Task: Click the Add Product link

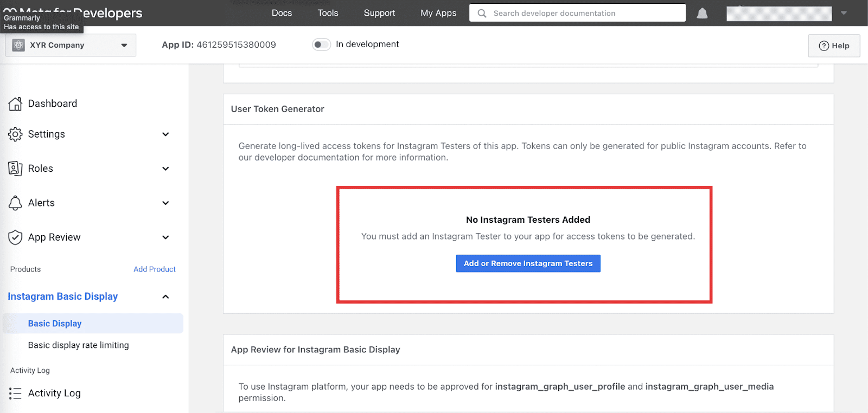Action: pos(155,269)
